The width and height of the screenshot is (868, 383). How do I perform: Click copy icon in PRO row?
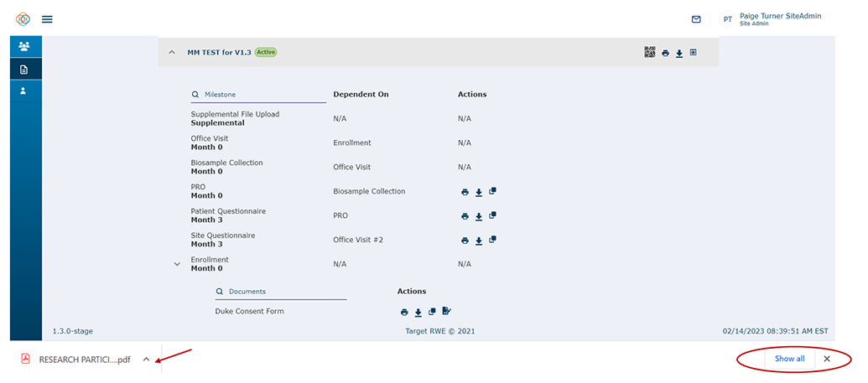(x=492, y=191)
